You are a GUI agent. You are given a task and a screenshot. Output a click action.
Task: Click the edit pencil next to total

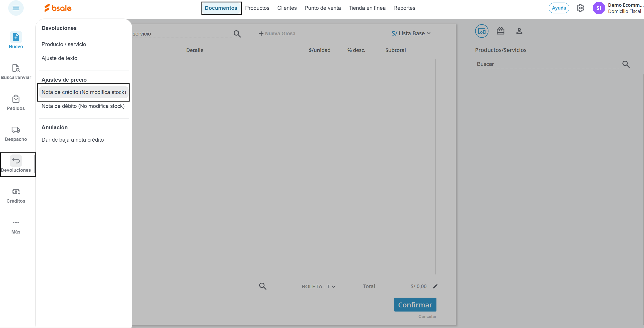[435, 286]
